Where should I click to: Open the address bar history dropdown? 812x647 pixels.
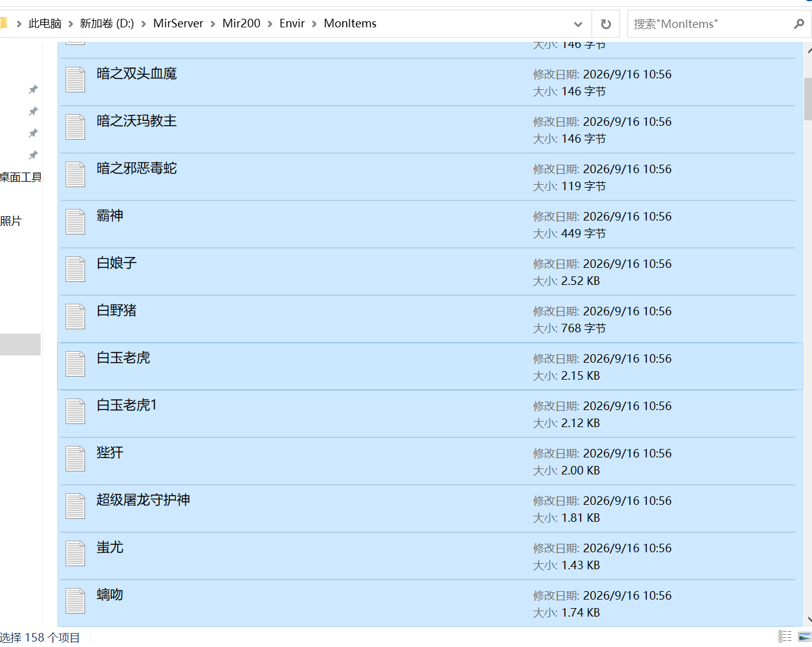(x=578, y=24)
